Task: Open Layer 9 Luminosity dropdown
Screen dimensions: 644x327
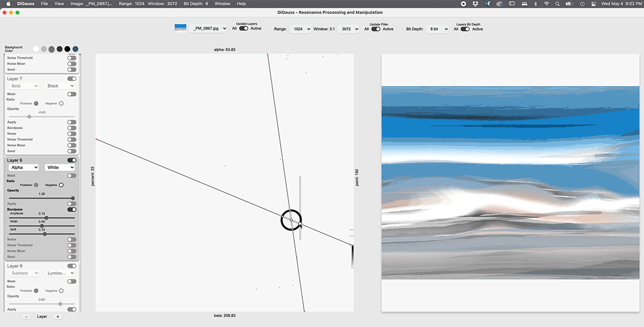Action: click(x=60, y=273)
